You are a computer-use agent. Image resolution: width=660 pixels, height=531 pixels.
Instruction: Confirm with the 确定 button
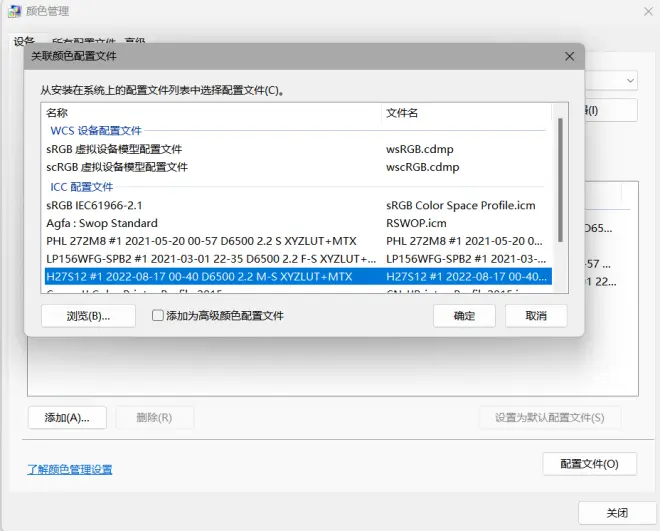[464, 316]
